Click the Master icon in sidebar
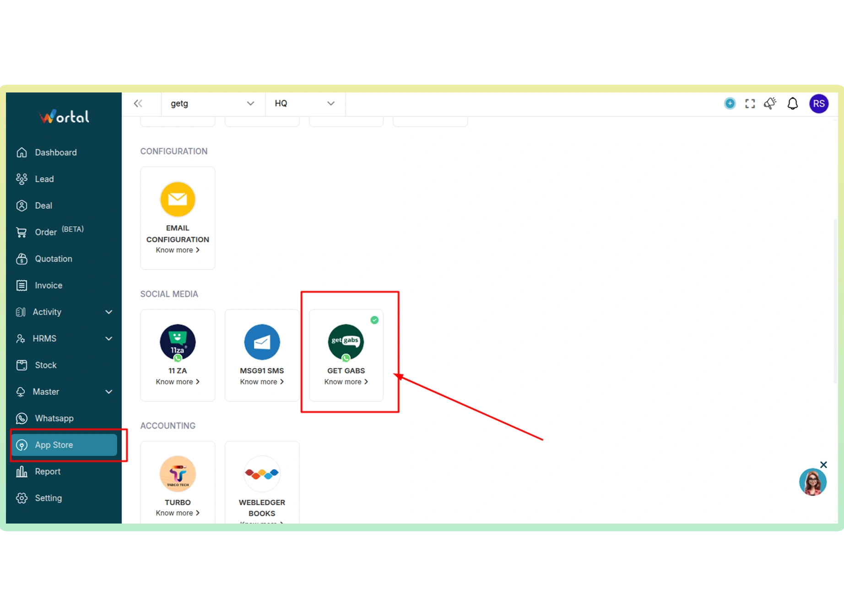844x616 pixels. [x=21, y=391]
